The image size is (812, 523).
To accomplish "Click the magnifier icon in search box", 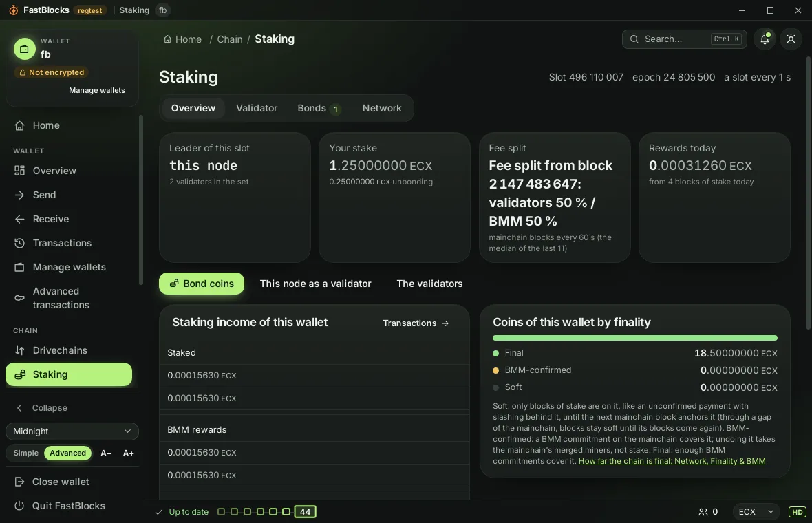I will [x=634, y=39].
